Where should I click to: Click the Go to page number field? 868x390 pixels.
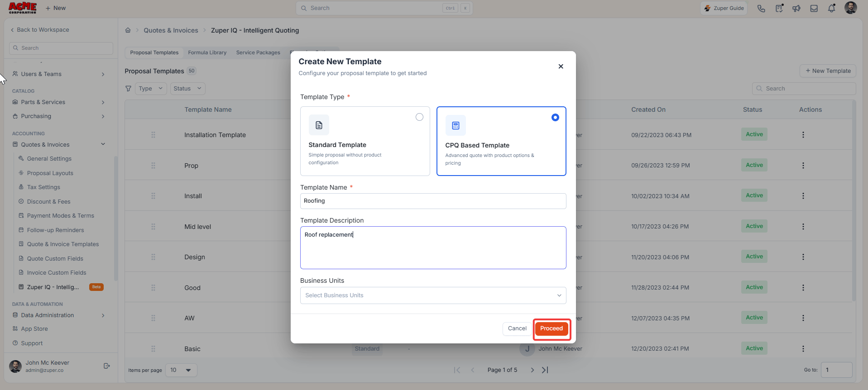[836, 370]
